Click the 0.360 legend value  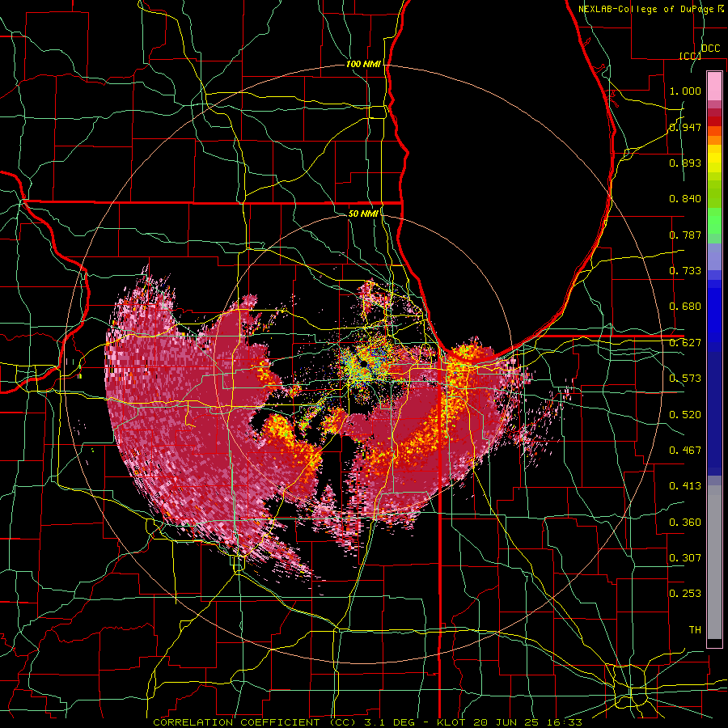(685, 522)
